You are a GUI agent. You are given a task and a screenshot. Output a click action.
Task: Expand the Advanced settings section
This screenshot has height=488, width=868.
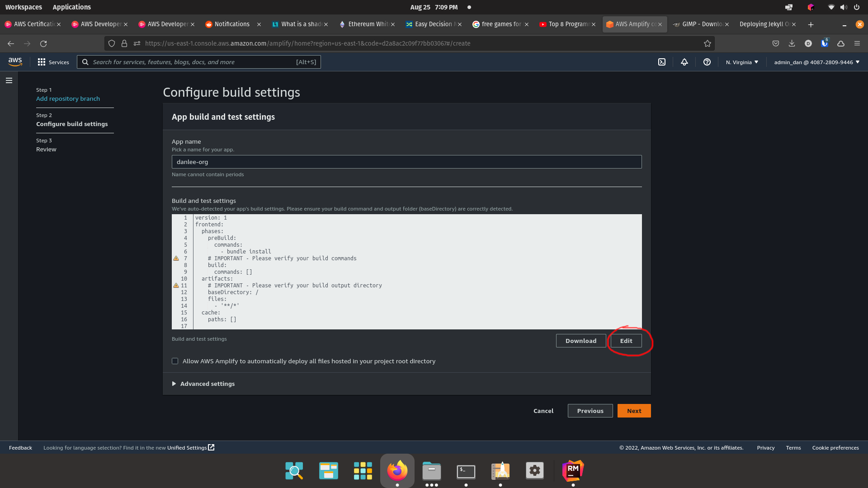point(203,384)
